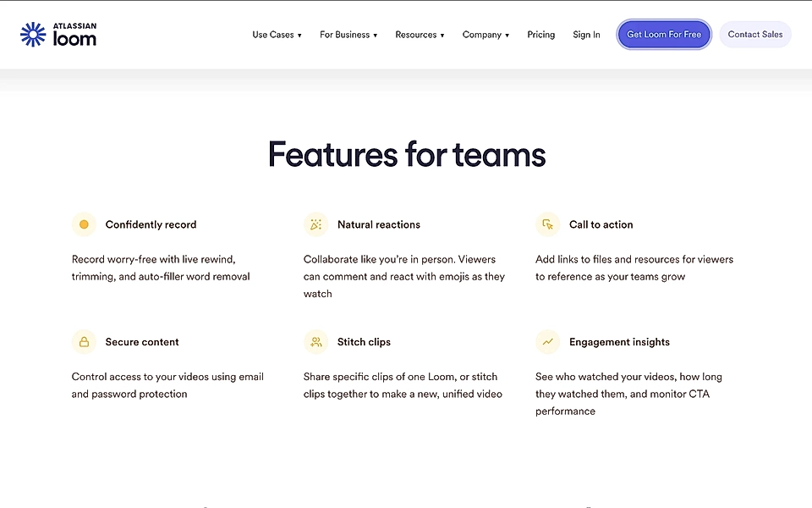
Task: Expand the Resources dropdown
Action: tap(420, 35)
